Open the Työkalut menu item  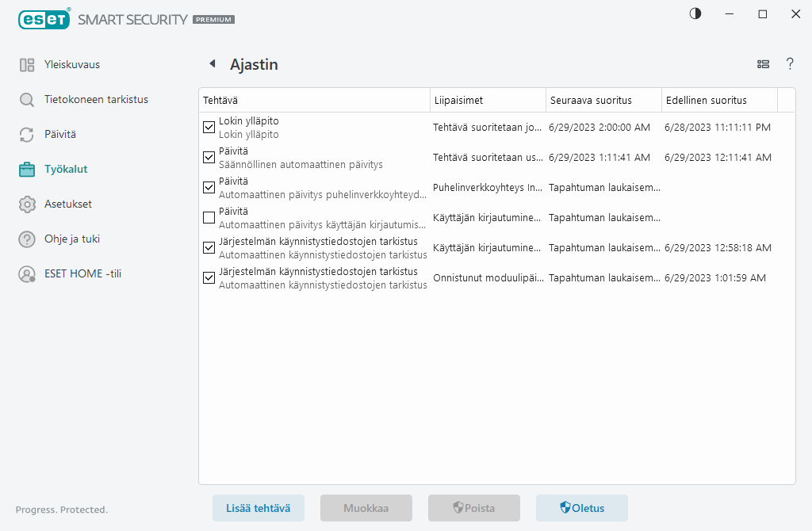(x=66, y=170)
